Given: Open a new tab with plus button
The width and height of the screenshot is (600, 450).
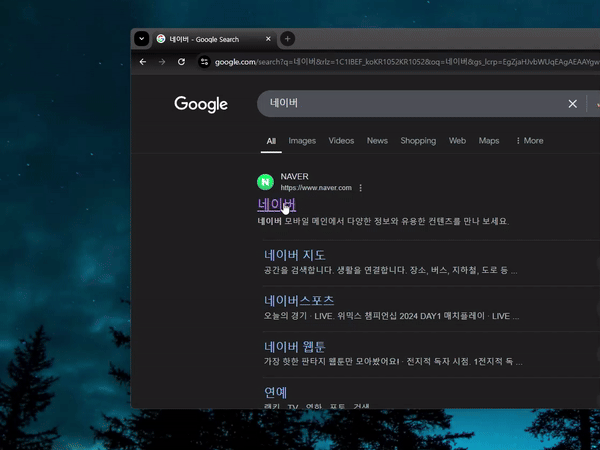Looking at the screenshot, I should tap(287, 39).
